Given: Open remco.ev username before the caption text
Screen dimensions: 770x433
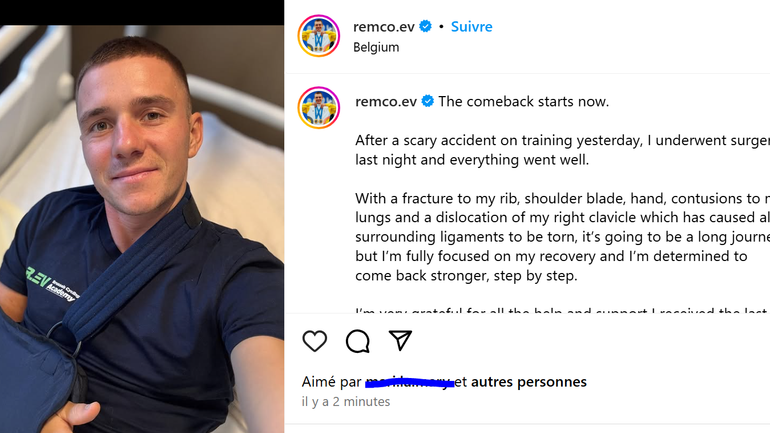Looking at the screenshot, I should 386,101.
